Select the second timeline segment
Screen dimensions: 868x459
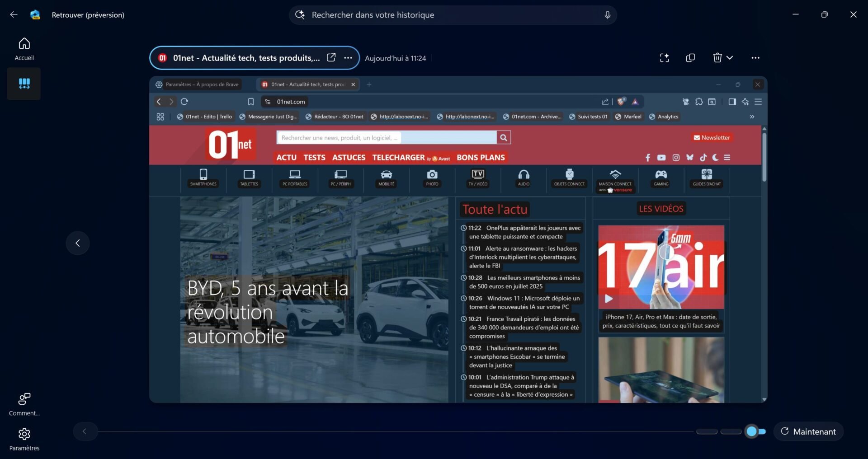click(731, 432)
